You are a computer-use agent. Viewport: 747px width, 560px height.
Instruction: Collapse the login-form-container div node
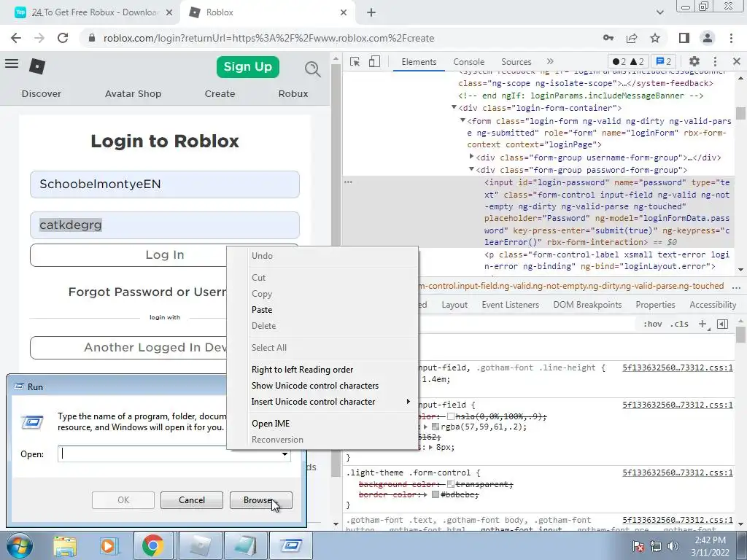tap(454, 108)
